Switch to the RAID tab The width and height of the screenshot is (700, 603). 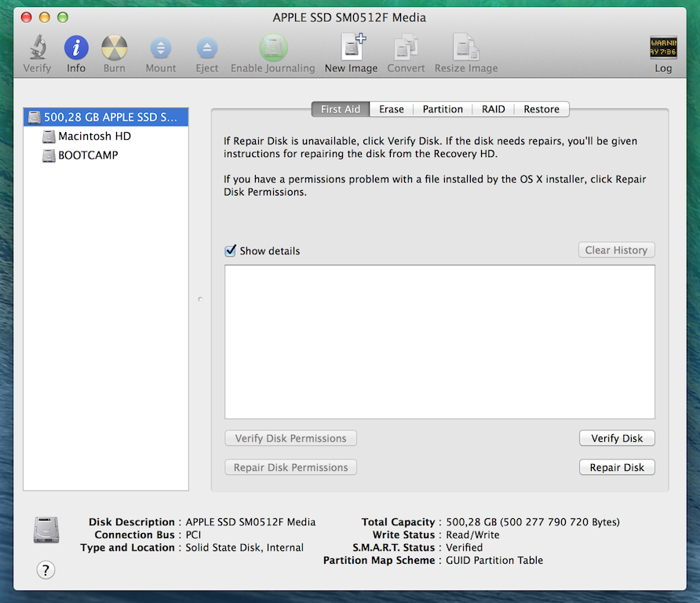[494, 109]
